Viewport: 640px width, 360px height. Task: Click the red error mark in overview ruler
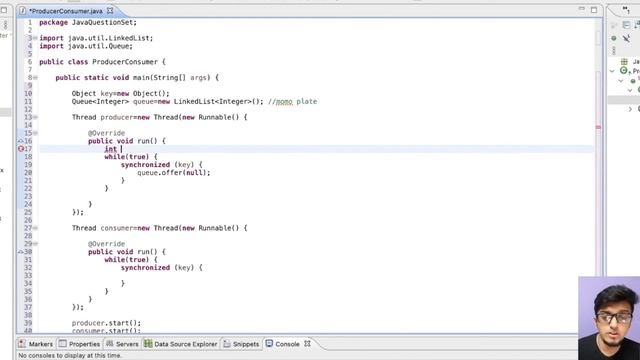598,127
